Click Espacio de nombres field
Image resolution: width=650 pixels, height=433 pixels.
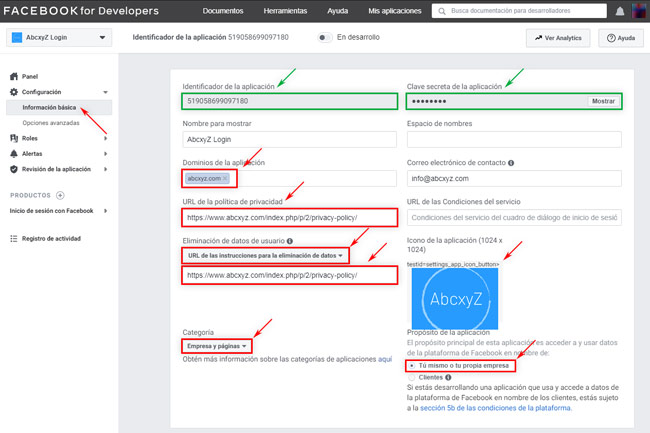(514, 140)
